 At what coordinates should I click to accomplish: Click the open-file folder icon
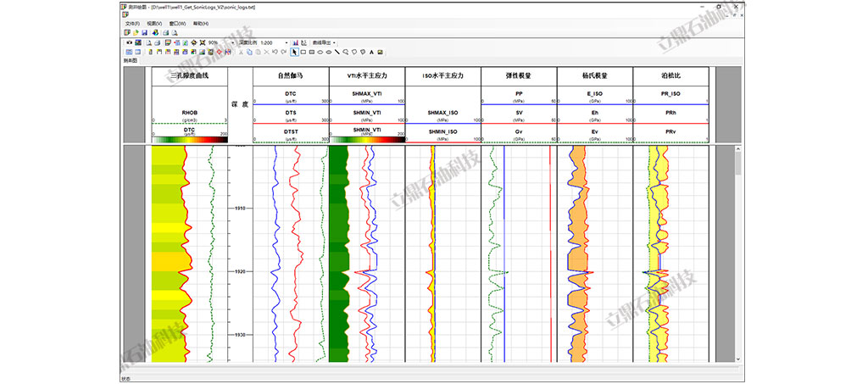click(x=136, y=33)
